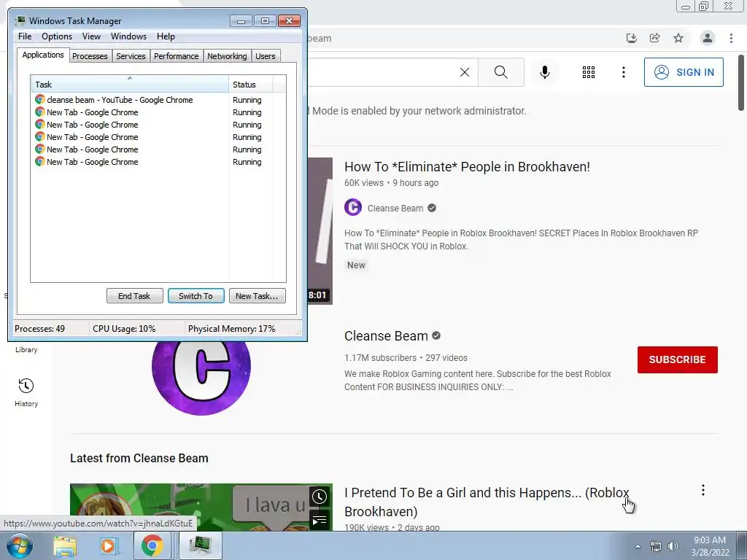Add the video to queue icon
The height and width of the screenshot is (560, 747).
[320, 521]
